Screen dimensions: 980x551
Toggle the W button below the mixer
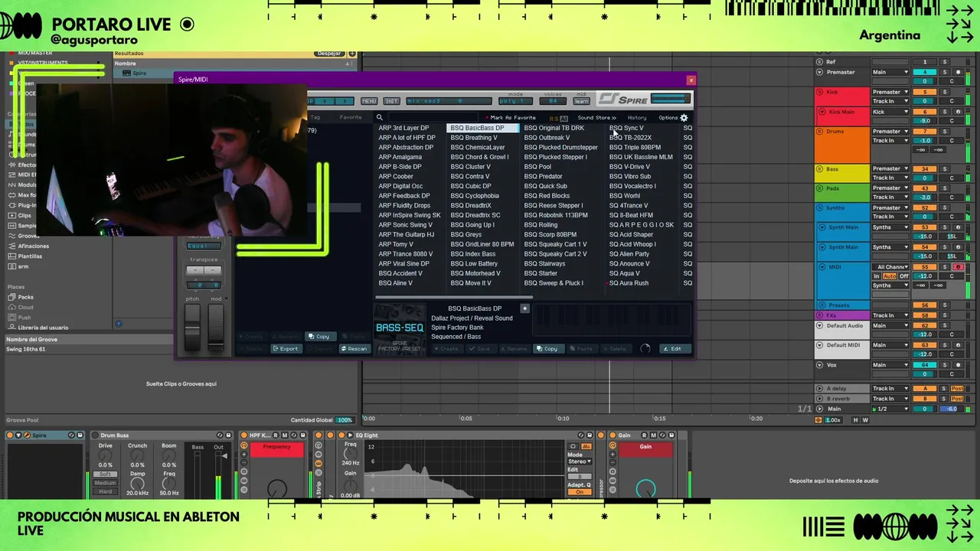click(866, 420)
